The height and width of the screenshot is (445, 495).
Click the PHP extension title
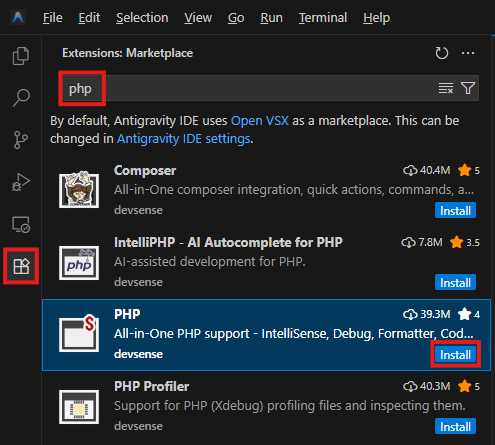tap(127, 314)
